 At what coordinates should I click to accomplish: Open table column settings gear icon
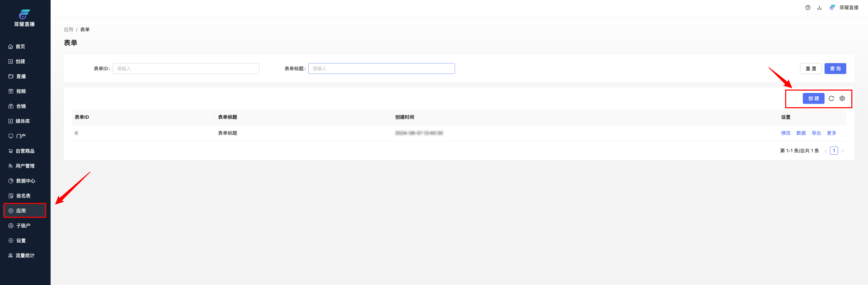tap(842, 98)
